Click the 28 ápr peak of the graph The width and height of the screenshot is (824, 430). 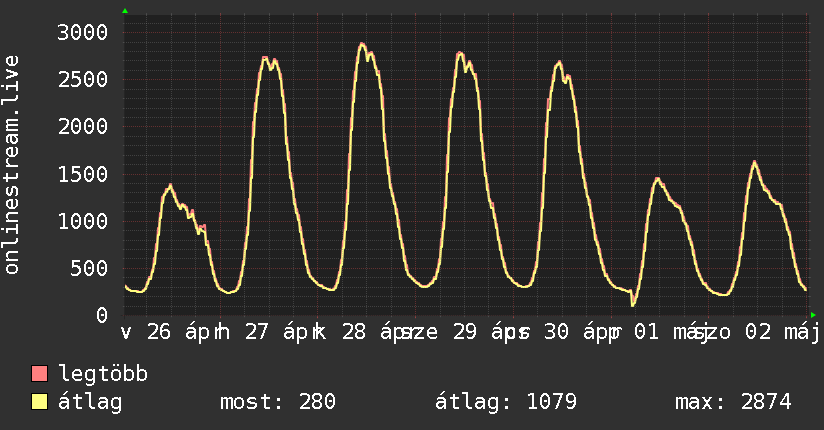[x=362, y=44]
